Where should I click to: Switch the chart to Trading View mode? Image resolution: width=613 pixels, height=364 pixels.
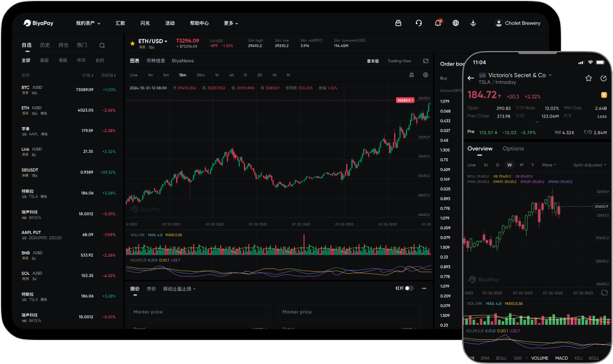pos(399,61)
